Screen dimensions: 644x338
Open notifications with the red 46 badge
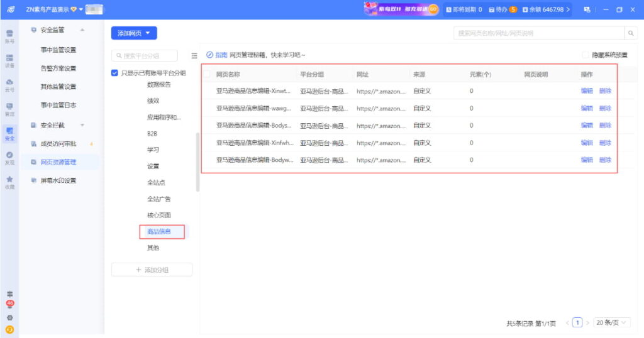coord(10,304)
